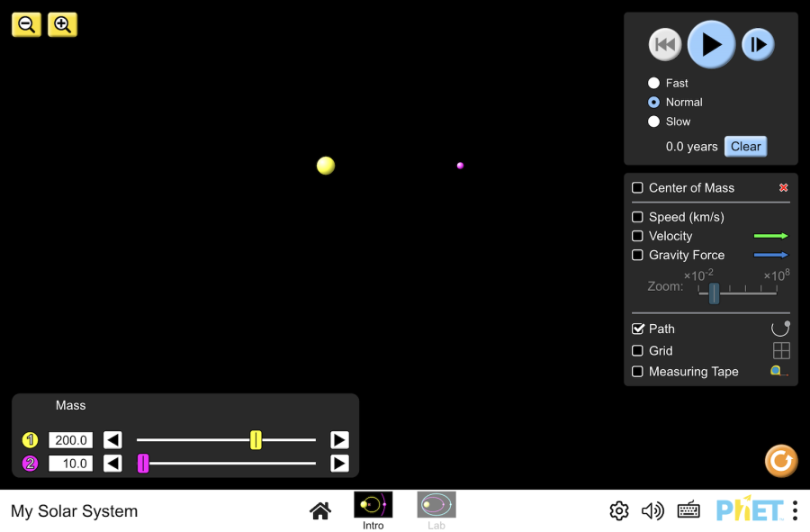The image size is (810, 532).
Task: Reset all with the orange button
Action: pos(780,461)
